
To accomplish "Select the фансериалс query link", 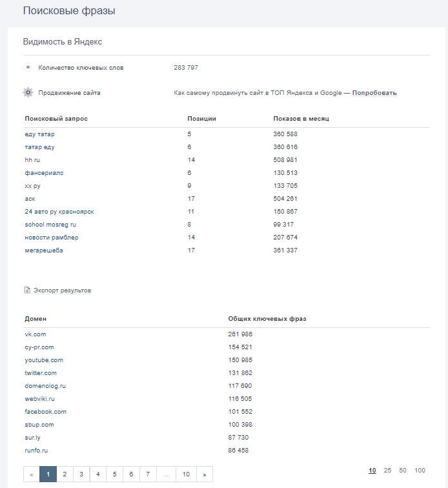I will coord(44,173).
